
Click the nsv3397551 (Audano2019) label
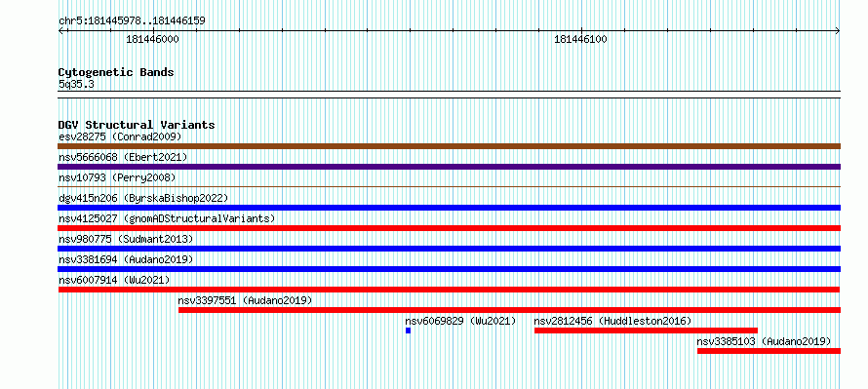245,300
